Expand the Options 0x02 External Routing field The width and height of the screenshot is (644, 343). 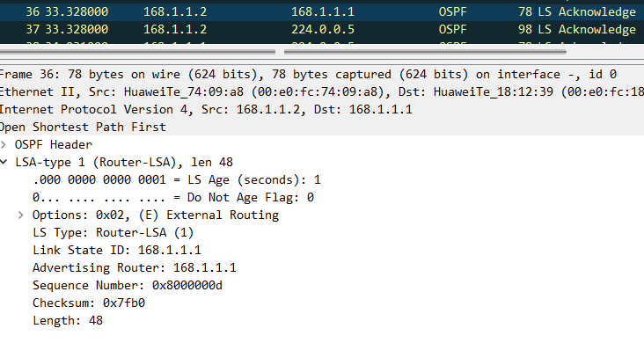click(x=21, y=215)
